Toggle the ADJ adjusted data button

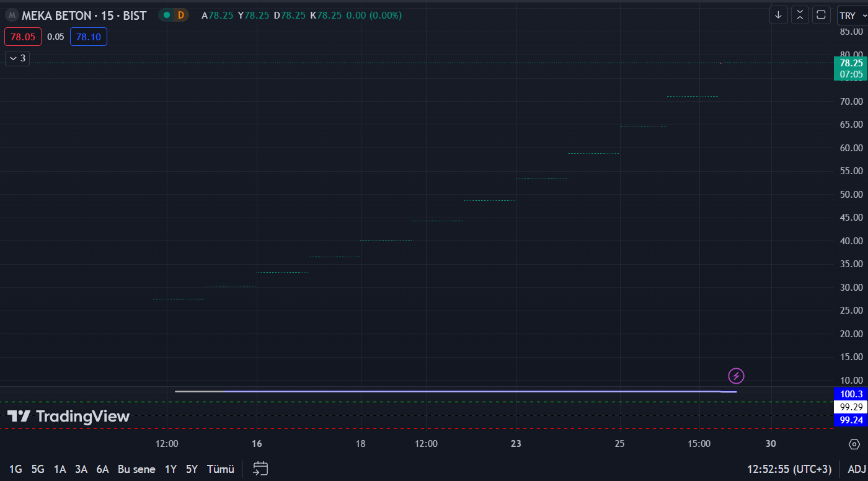857,469
